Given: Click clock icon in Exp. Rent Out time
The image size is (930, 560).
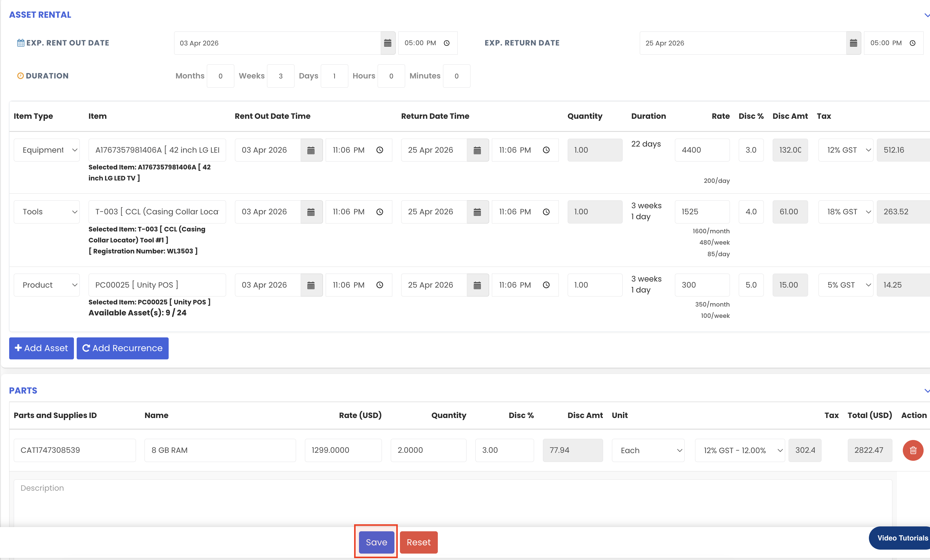Looking at the screenshot, I should click(446, 43).
